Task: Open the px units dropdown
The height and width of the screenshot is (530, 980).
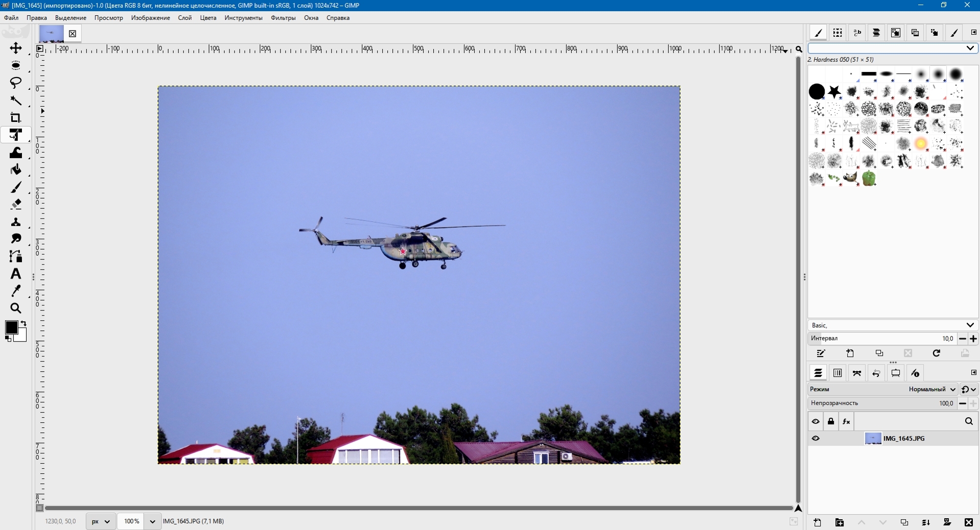Action: pos(101,521)
